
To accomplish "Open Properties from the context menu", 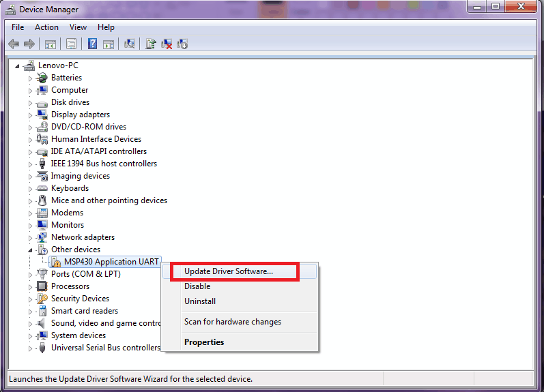I will click(x=204, y=342).
